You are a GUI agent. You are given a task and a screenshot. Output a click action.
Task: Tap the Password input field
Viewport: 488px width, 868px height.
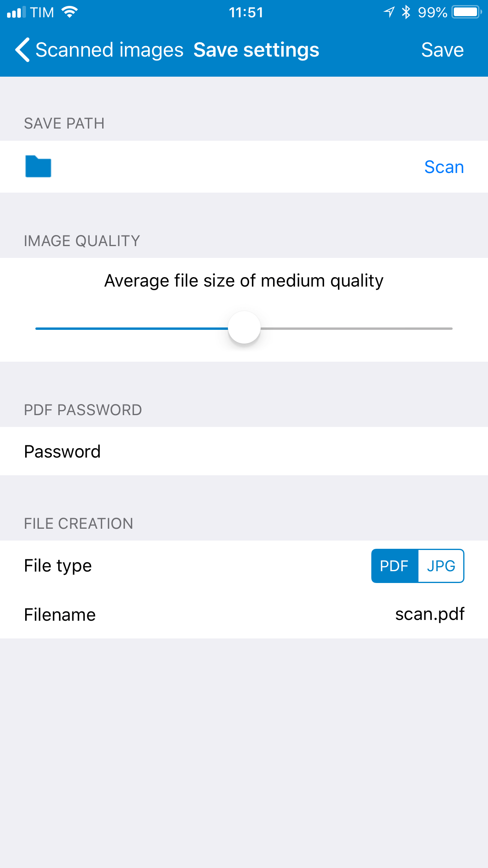pos(244,451)
